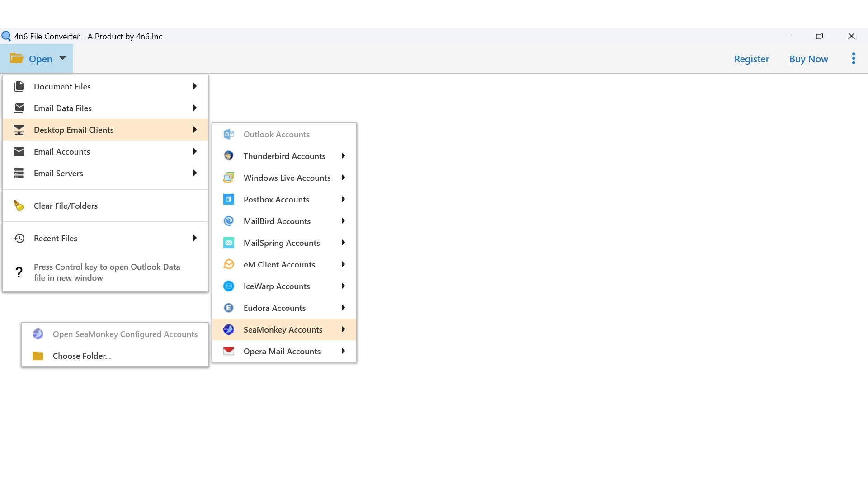Expand Document Files submenu arrow
868x488 pixels.
click(195, 86)
